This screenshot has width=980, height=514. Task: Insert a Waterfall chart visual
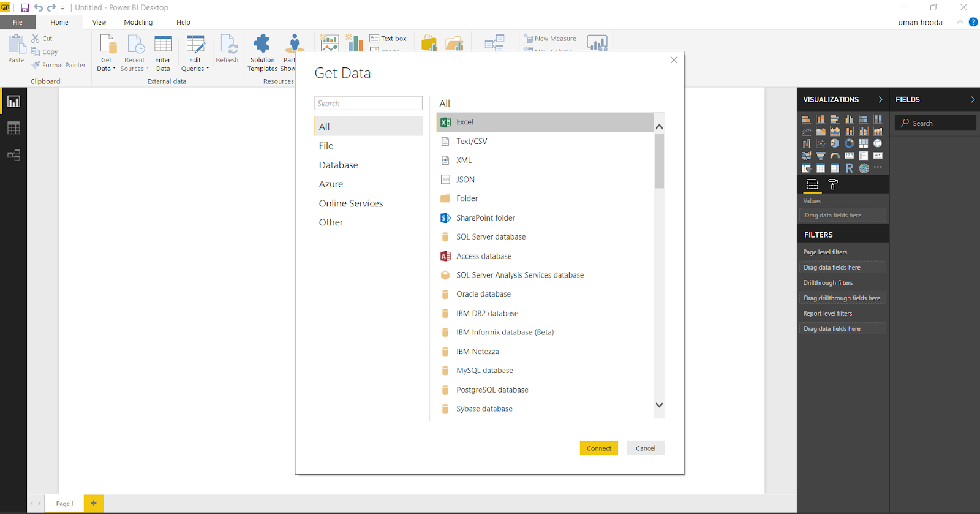point(806,143)
